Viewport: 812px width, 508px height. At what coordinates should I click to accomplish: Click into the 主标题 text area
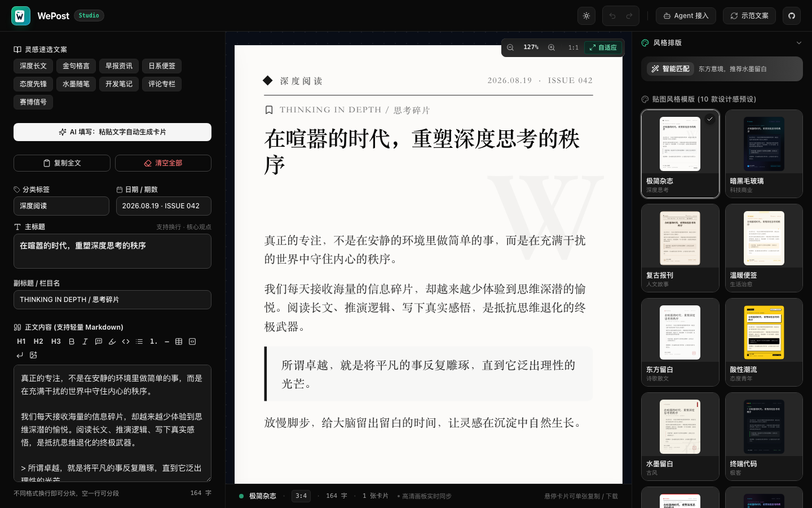tap(112, 251)
